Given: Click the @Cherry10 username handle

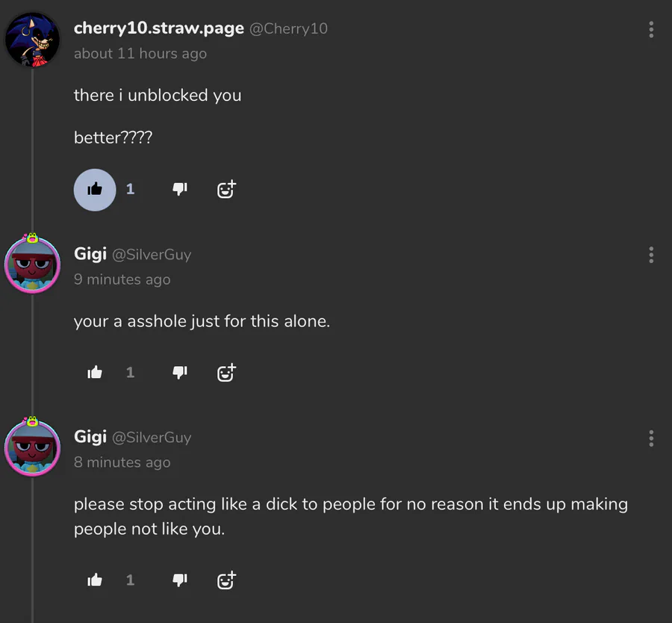Looking at the screenshot, I should 288,29.
